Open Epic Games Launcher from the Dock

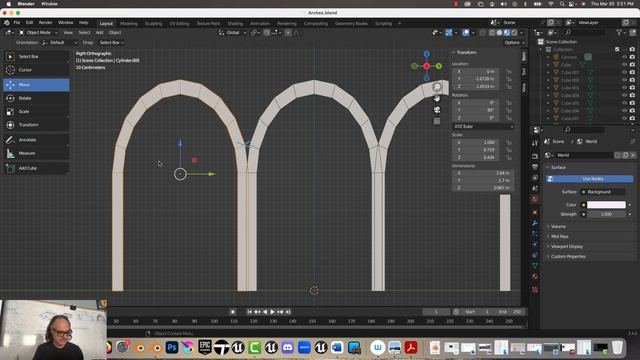tap(205, 348)
